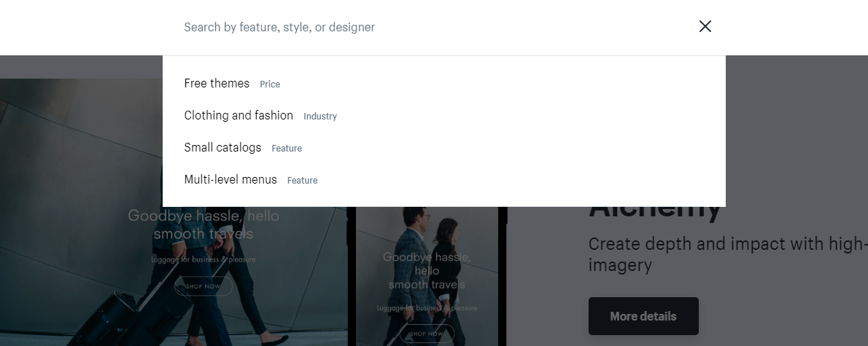Click the desktop preview "Goodbye hassle" headline
Screen dimensions: 868x346
pyautogui.click(x=204, y=224)
